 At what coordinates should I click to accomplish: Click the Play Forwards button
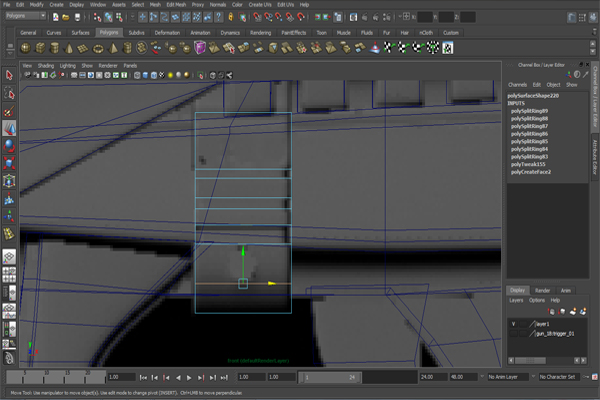coord(189,378)
